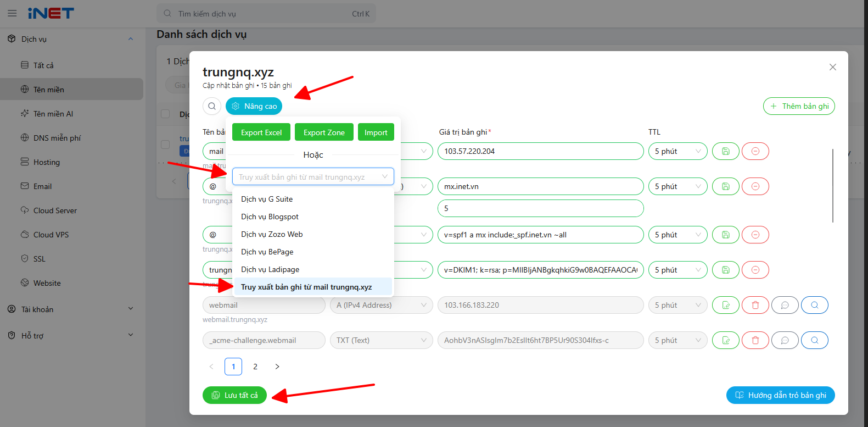Open Hosting in the sidebar
Viewport: 868px width, 427px height.
71,162
